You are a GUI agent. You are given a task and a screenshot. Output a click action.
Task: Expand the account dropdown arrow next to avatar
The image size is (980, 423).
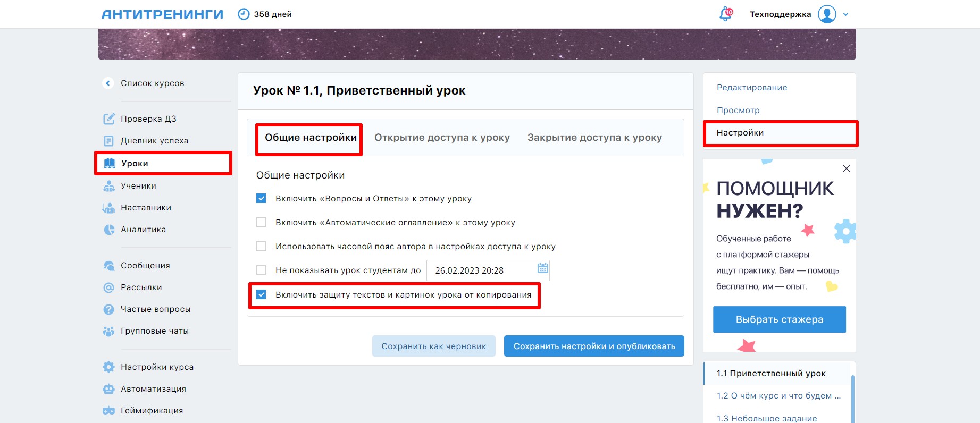click(x=845, y=15)
